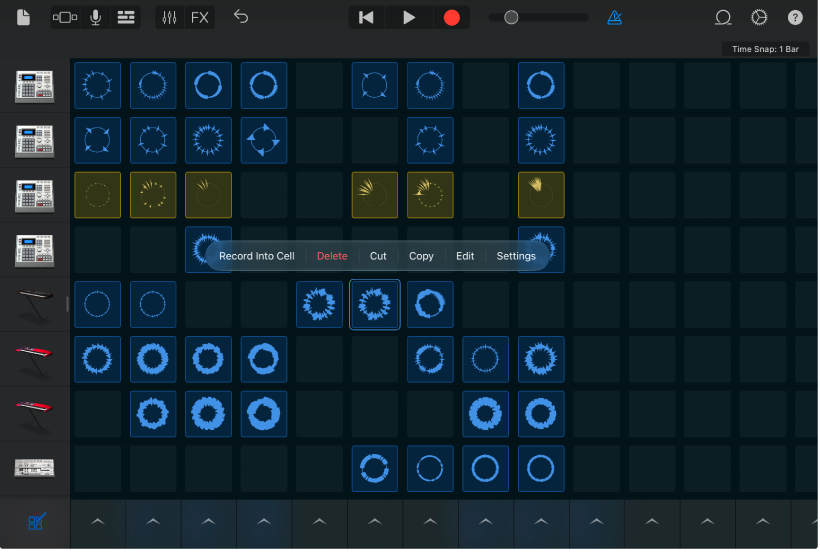820x552 pixels.
Task: Choose Cut in the cell menu
Action: [x=378, y=256]
